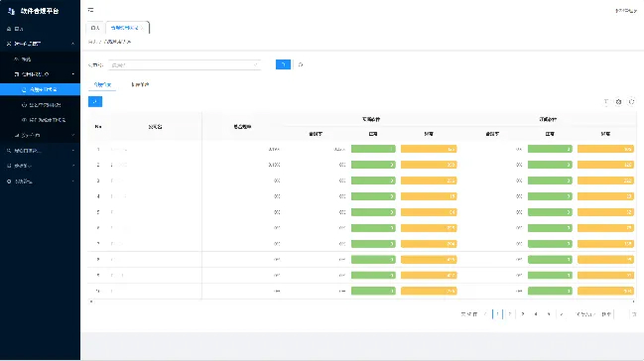644x361 pixels.
Task: Go to page 2 in the pagination
Action: pyautogui.click(x=510, y=314)
